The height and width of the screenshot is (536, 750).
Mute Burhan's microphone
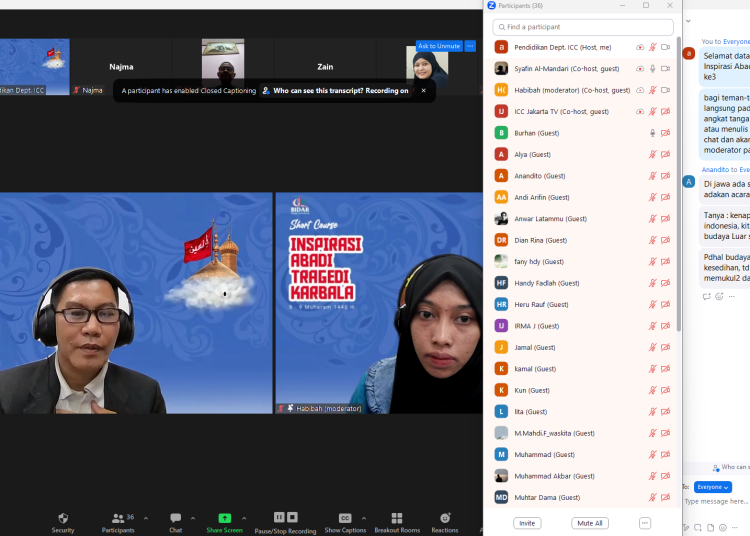652,133
